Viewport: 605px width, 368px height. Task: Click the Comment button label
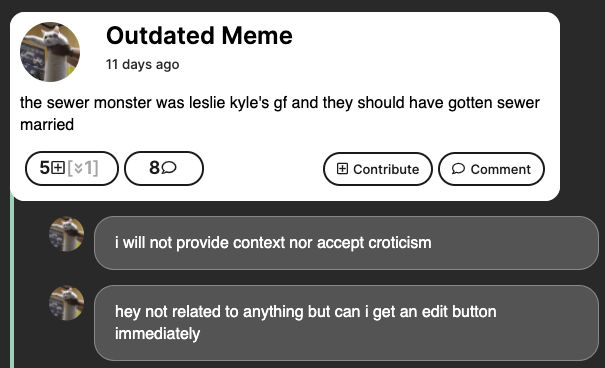[x=500, y=169]
